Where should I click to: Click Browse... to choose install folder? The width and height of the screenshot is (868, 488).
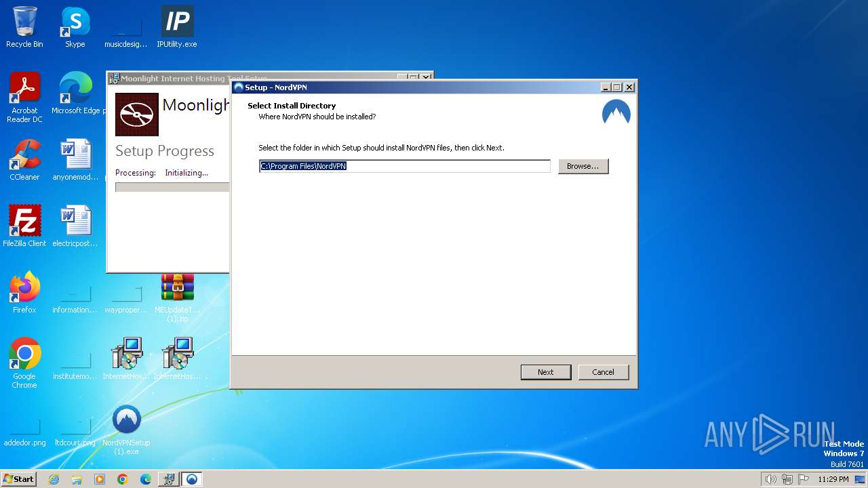(583, 166)
